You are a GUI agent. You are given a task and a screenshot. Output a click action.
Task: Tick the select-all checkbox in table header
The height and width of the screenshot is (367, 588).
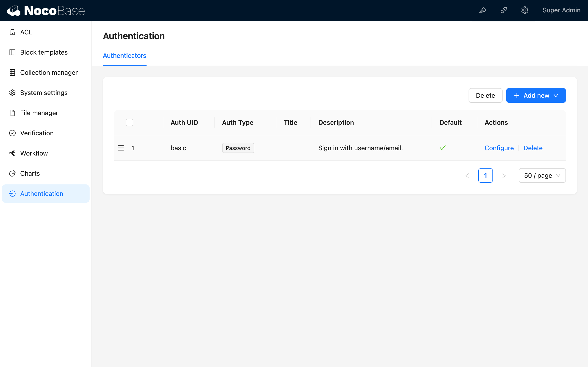coord(130,122)
